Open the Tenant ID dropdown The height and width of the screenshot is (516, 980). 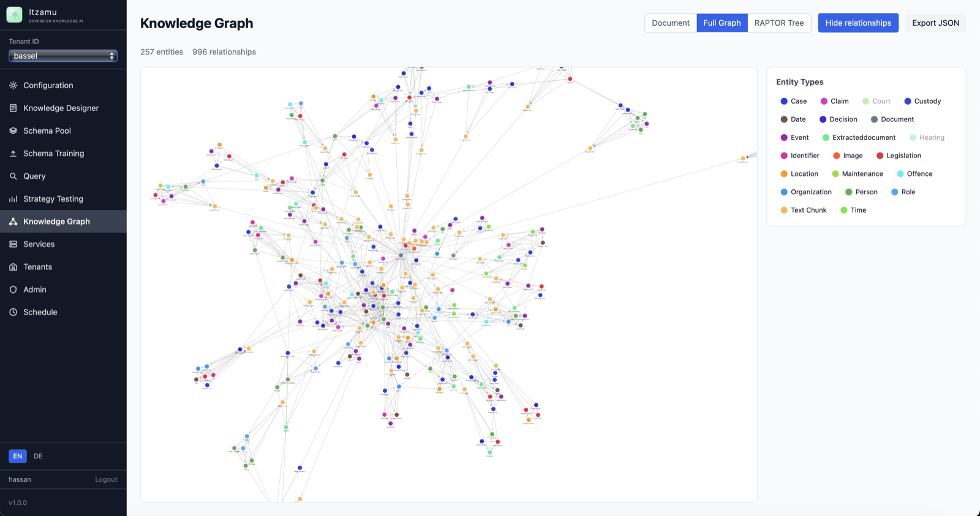[x=63, y=56]
